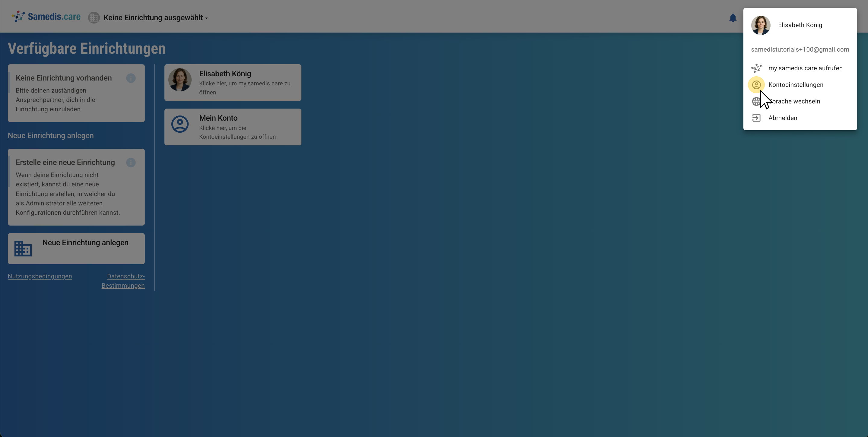This screenshot has height=437, width=868.
Task: Click the Abmelden logout arrow icon
Action: click(x=756, y=118)
